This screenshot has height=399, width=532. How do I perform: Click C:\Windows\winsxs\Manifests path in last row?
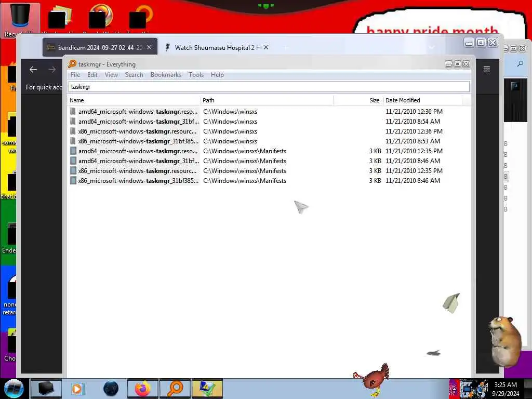[x=245, y=180]
